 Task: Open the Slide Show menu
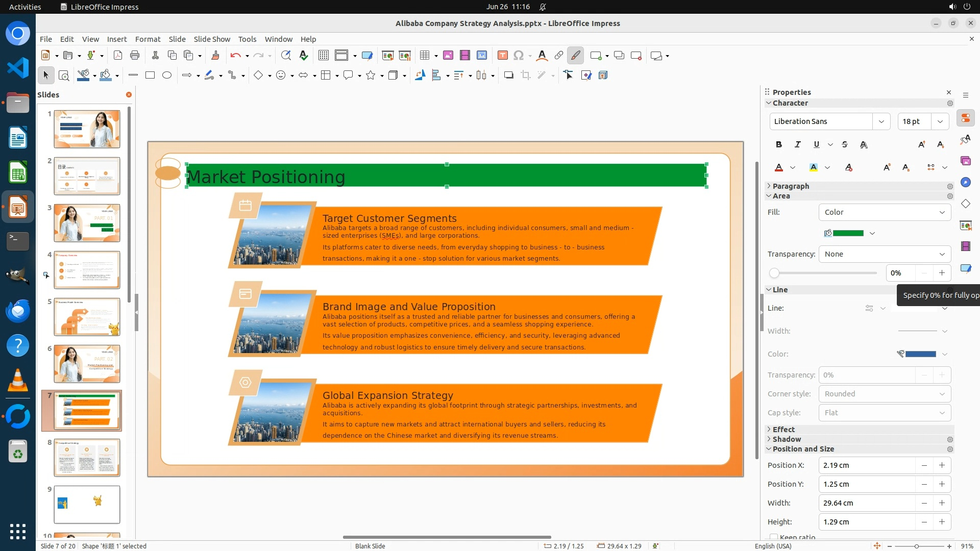(212, 39)
